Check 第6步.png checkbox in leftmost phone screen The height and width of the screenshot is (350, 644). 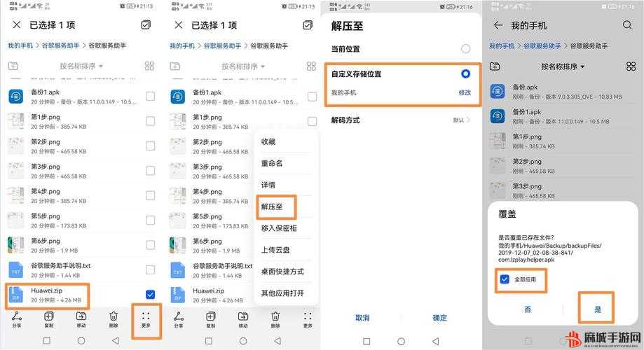pos(151,245)
